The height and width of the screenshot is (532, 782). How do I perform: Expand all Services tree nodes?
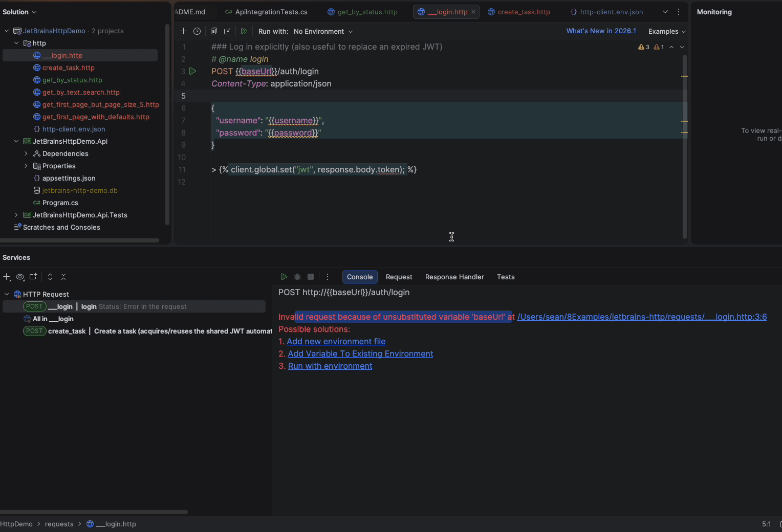tap(50, 277)
